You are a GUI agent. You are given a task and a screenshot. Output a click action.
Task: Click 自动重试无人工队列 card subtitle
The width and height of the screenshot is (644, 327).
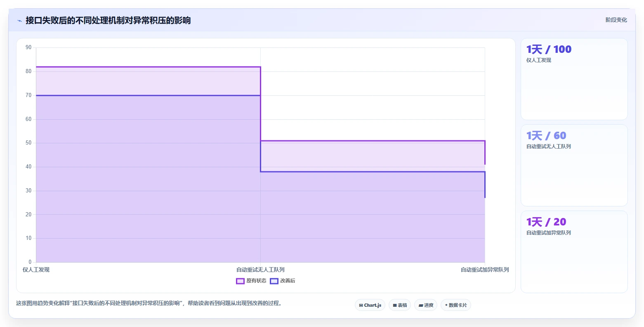pyautogui.click(x=548, y=147)
